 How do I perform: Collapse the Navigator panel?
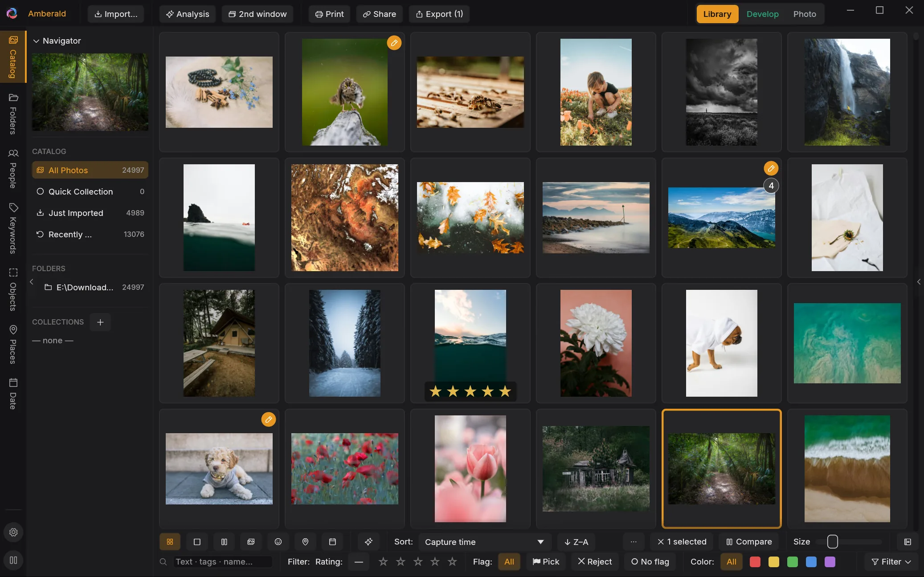coord(37,41)
